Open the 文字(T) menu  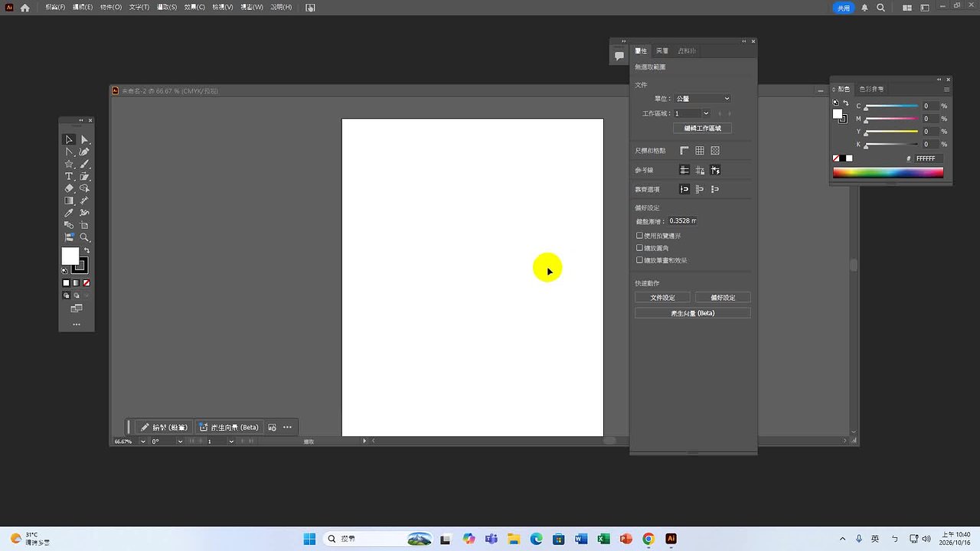(x=139, y=7)
